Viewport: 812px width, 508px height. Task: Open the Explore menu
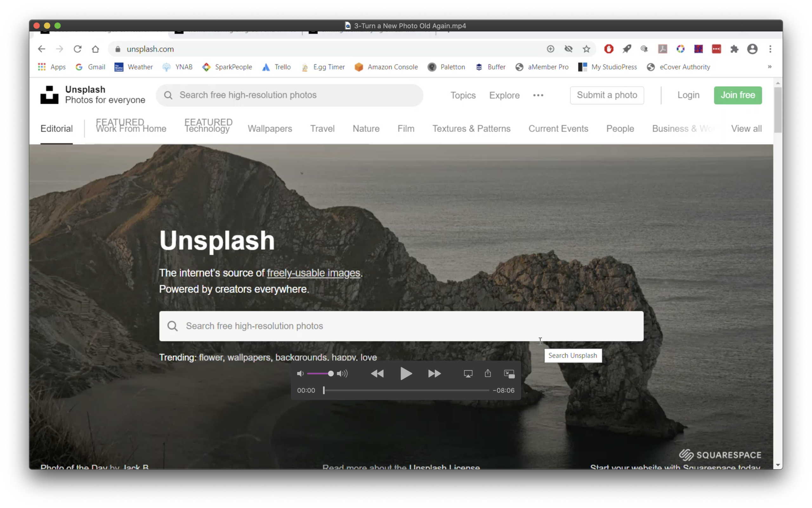[504, 95]
